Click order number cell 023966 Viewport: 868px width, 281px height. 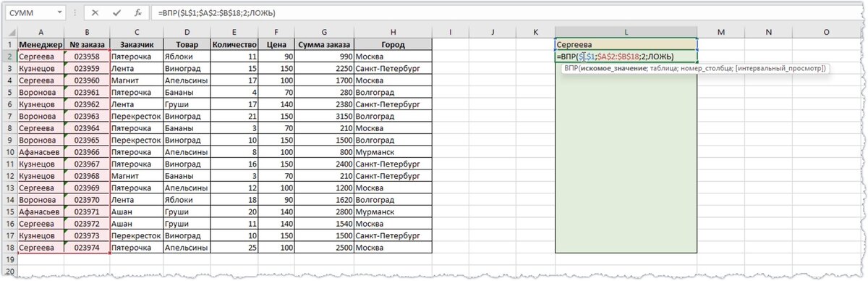(87, 153)
